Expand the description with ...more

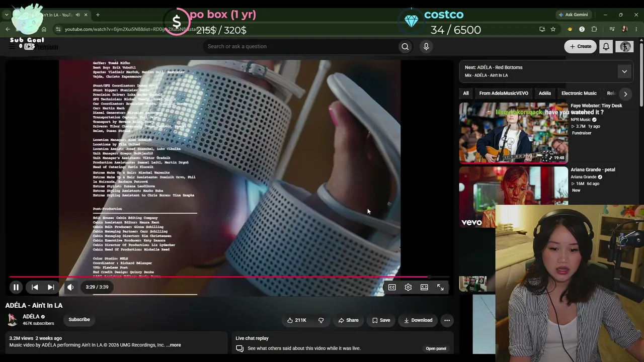pos(174,345)
